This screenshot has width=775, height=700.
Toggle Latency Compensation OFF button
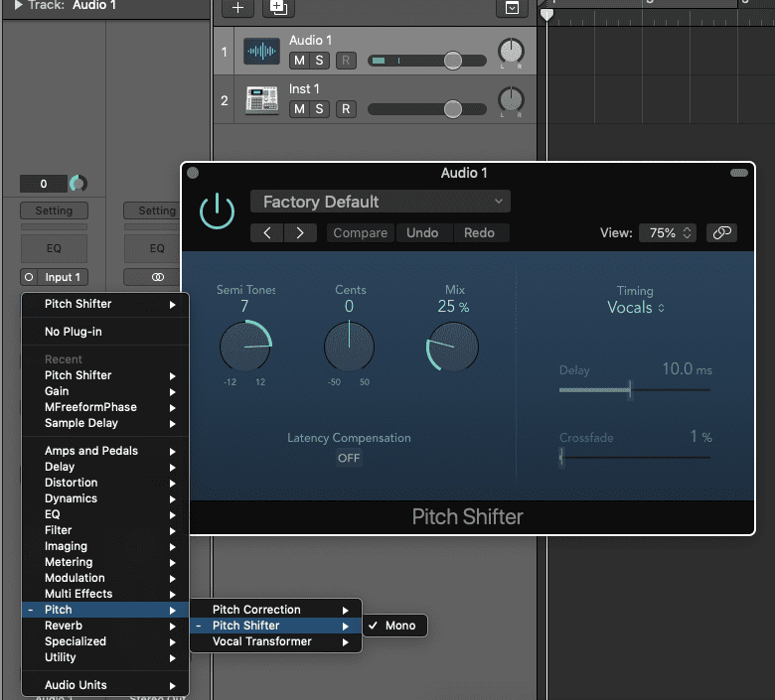[x=349, y=458]
